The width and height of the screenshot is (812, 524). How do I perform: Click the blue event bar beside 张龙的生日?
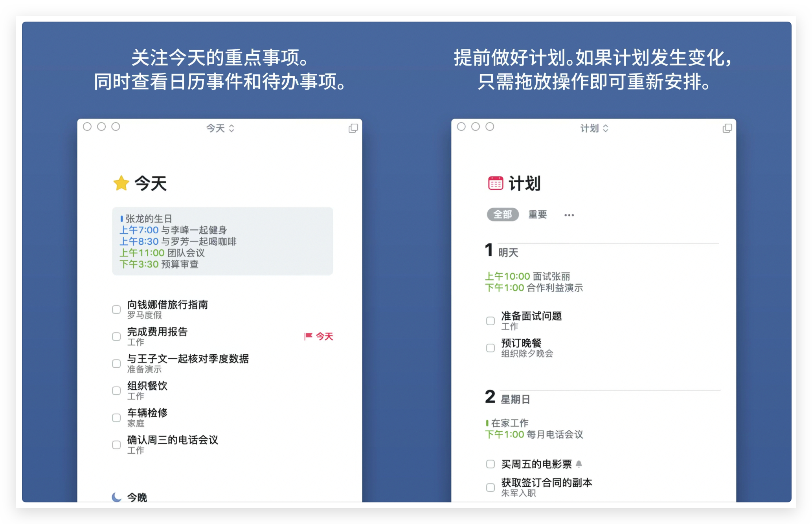121,218
